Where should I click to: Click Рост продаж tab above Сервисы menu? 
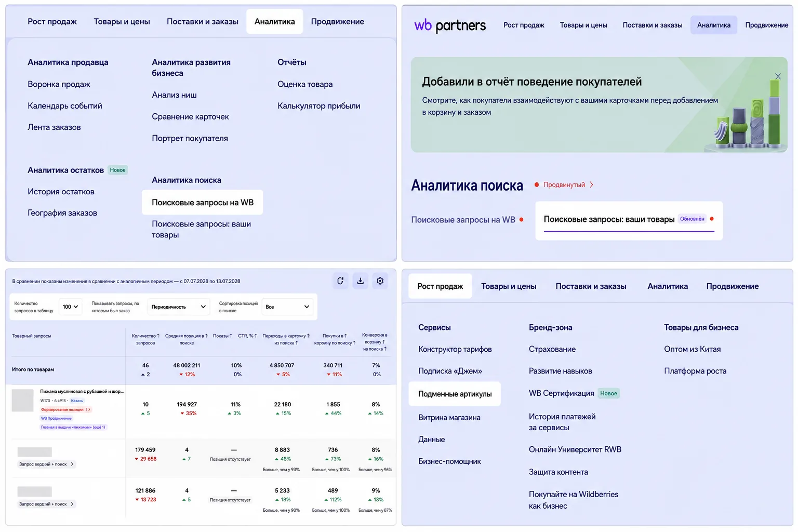click(440, 286)
